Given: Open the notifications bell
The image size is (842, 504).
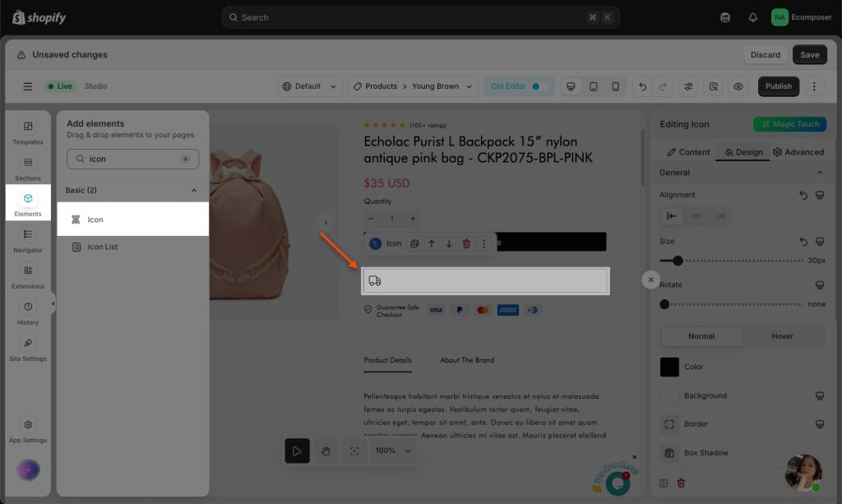Looking at the screenshot, I should (x=752, y=17).
